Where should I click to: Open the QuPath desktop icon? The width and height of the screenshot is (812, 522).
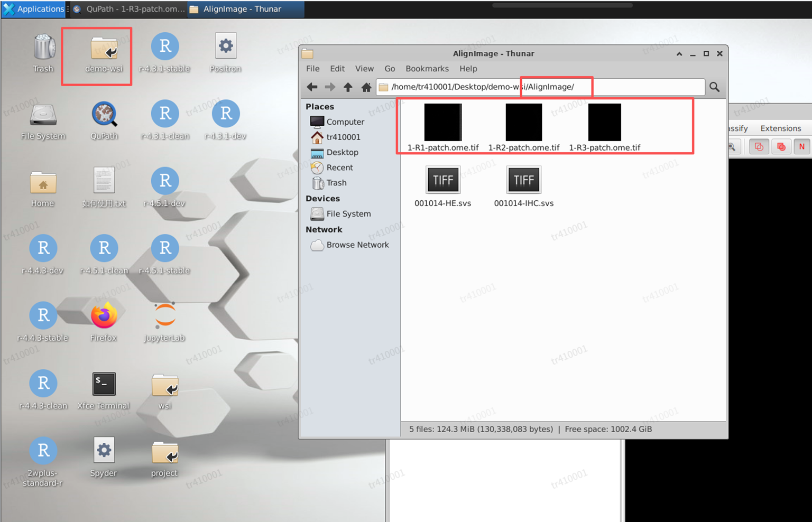click(104, 115)
